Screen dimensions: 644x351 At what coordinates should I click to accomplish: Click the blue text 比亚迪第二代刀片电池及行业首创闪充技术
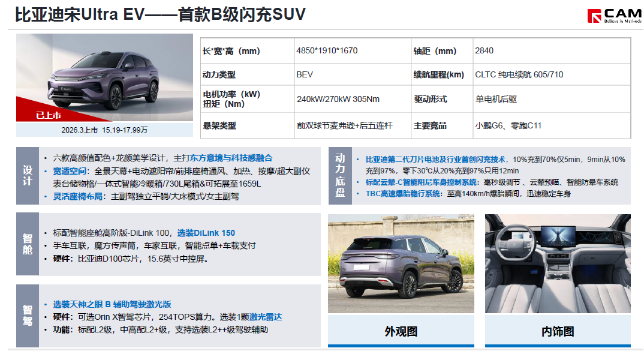tap(435, 159)
